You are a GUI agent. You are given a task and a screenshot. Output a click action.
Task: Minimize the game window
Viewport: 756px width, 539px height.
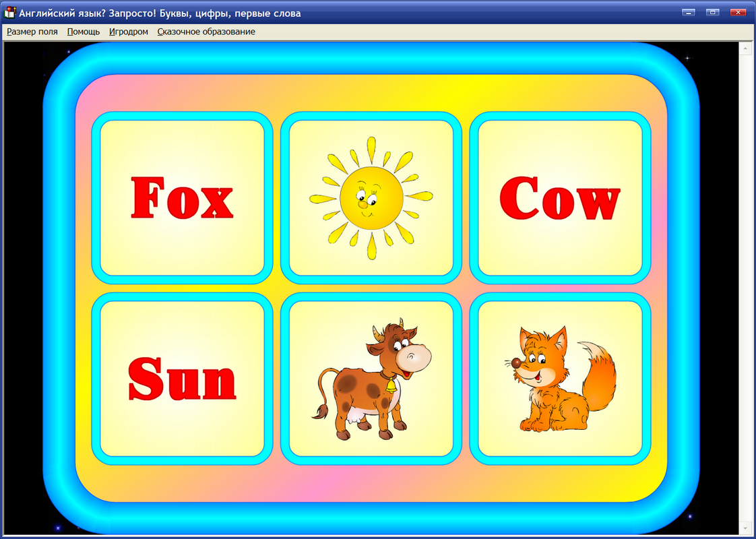(x=689, y=12)
